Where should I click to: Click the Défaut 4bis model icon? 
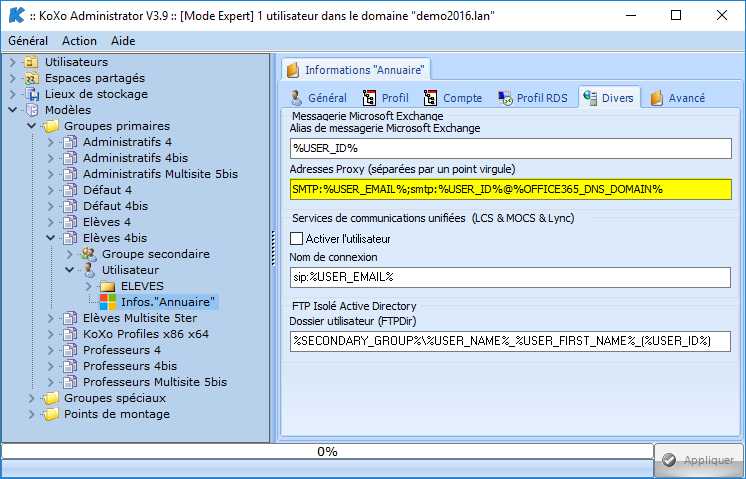coord(70,206)
